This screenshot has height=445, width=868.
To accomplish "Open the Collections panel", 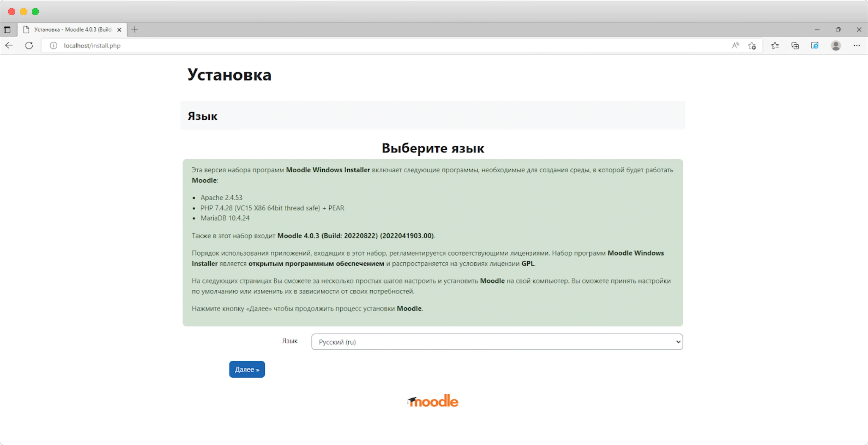I will pos(795,45).
